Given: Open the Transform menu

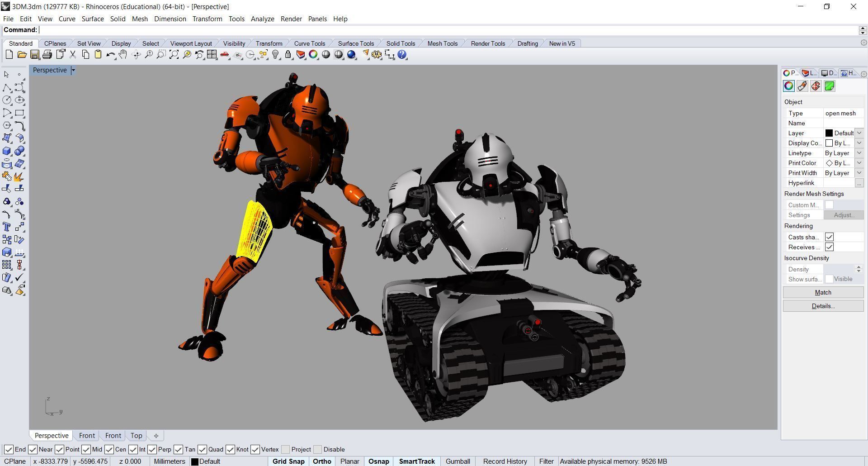Looking at the screenshot, I should tap(207, 19).
